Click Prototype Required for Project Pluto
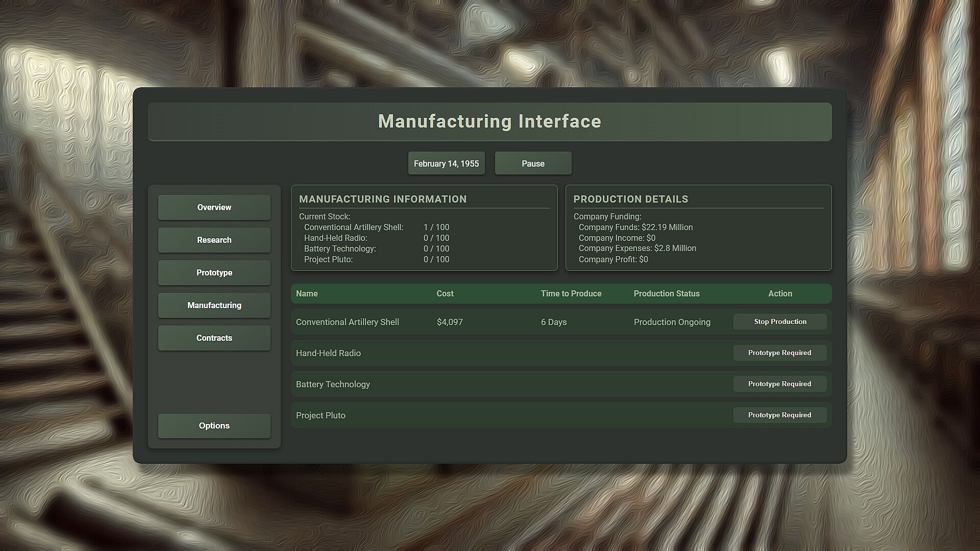Image resolution: width=980 pixels, height=551 pixels. tap(780, 415)
